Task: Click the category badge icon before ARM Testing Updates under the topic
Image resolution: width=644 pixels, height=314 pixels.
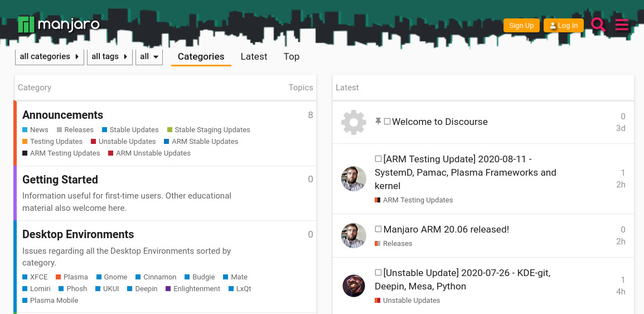Action: click(x=377, y=200)
